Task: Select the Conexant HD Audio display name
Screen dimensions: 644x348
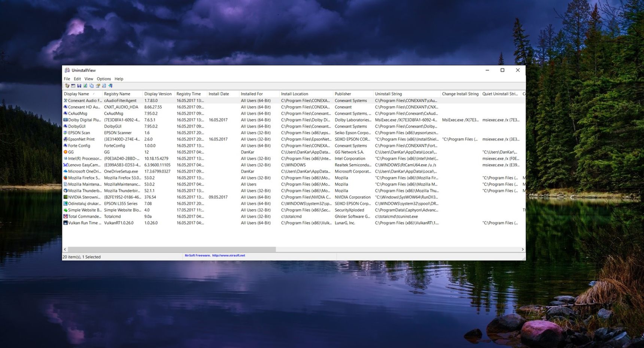Action: pyautogui.click(x=84, y=107)
